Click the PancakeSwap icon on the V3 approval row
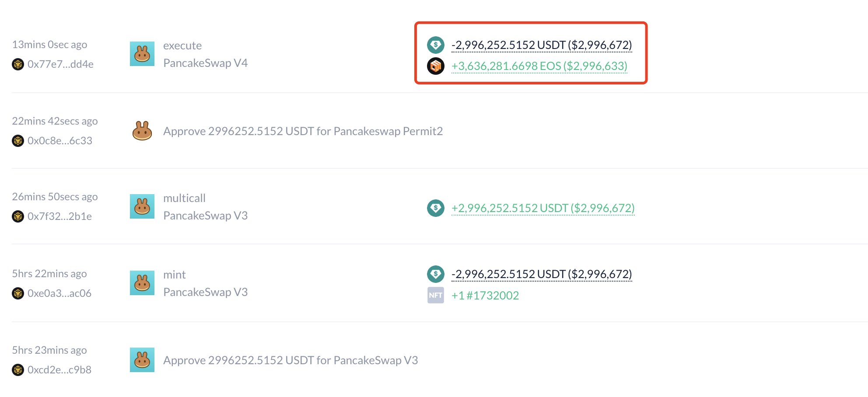Viewport: 868px width, 397px height. click(142, 360)
